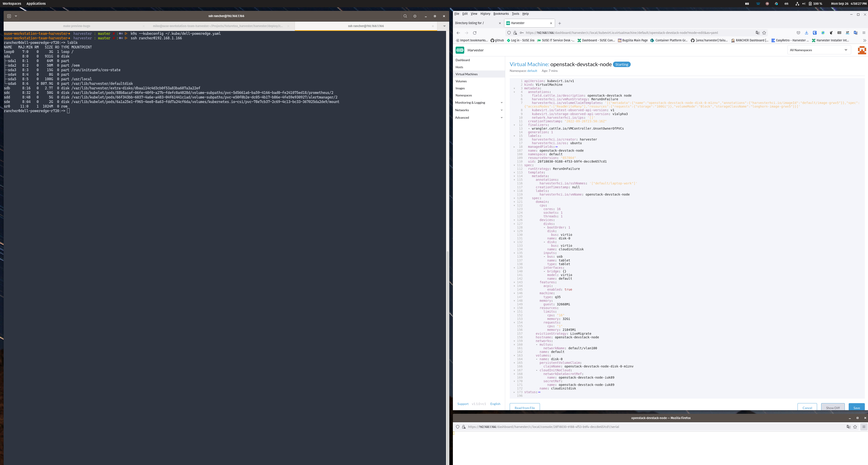Screen dimensions: 868x465
Task: Open a new Firefox tab
Action: coord(559,23)
